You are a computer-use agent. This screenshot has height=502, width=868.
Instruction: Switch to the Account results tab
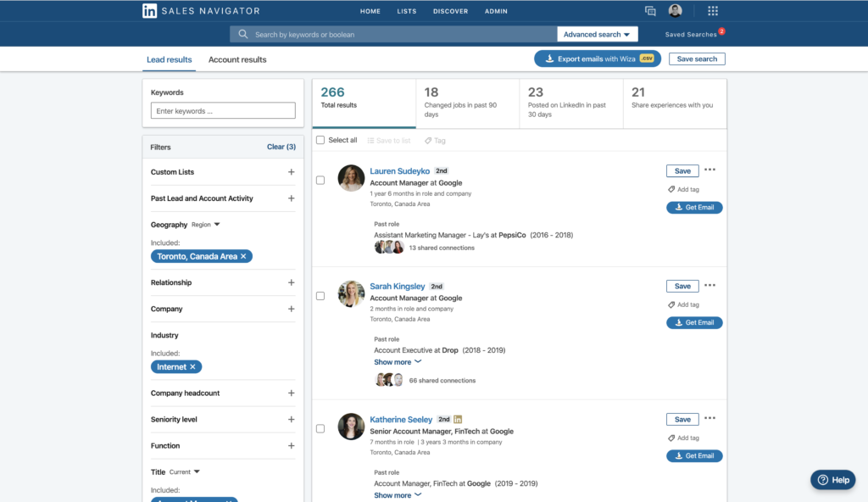click(x=237, y=60)
